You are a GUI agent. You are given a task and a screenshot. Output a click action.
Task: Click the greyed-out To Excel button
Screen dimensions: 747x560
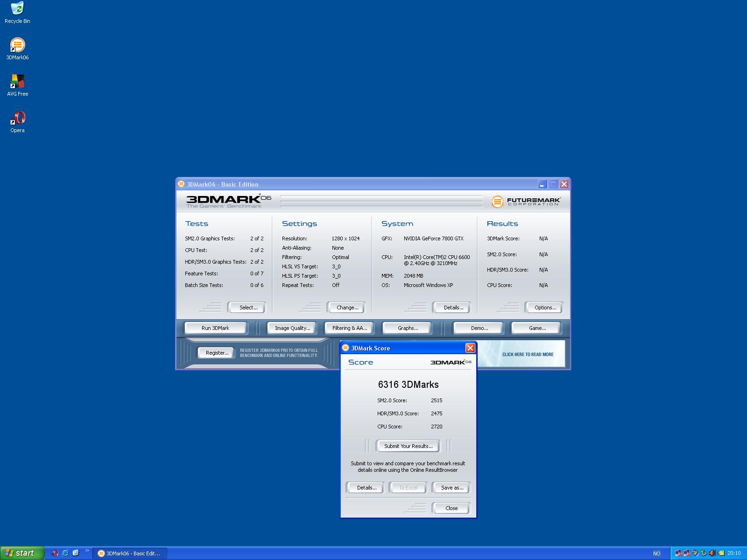coord(408,488)
